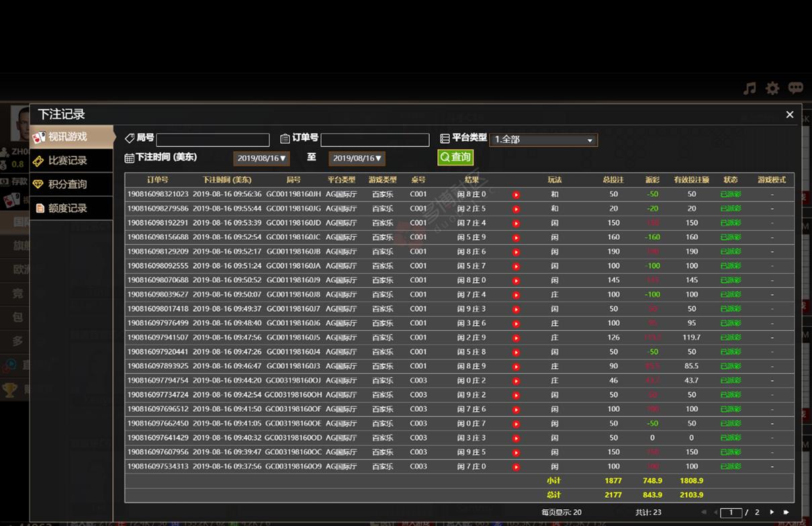Image resolution: width=812 pixels, height=526 pixels.
Task: Click valid bet amount 85.5
Action: tap(692, 366)
